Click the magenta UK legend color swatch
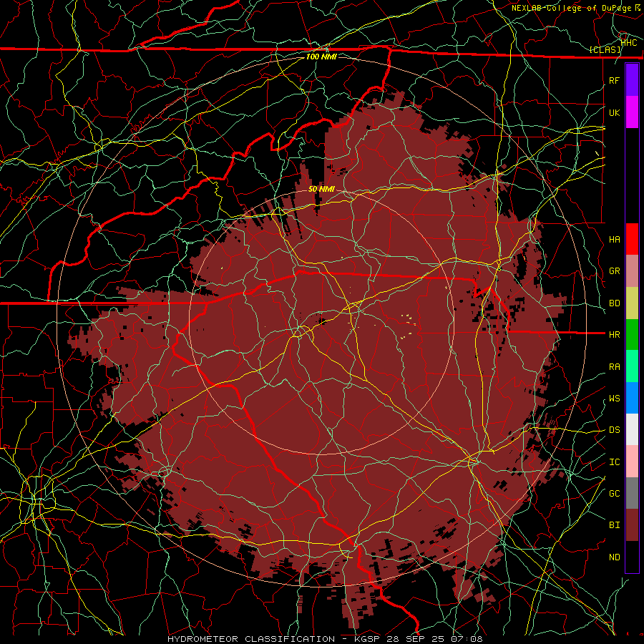This screenshot has height=644, width=644. click(x=632, y=112)
